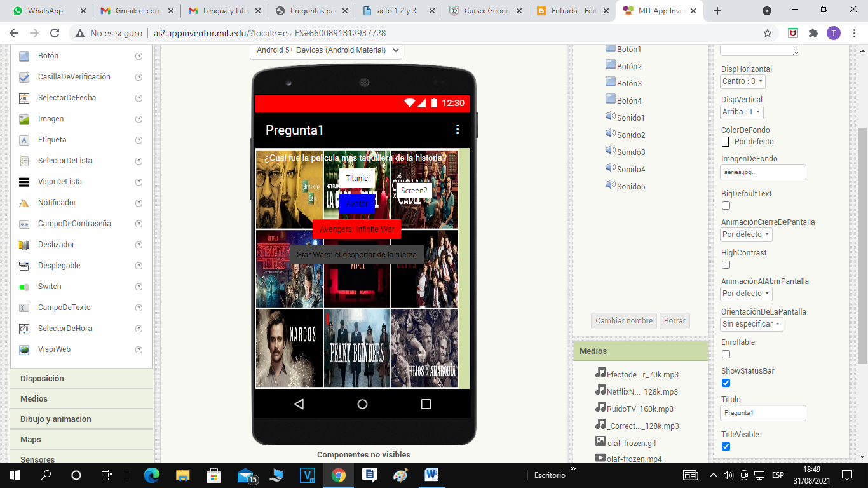Open the Windows Start menu

click(x=15, y=475)
